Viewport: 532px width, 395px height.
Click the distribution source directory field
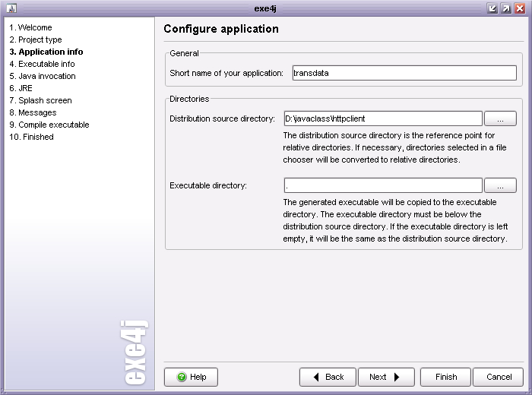click(x=383, y=118)
